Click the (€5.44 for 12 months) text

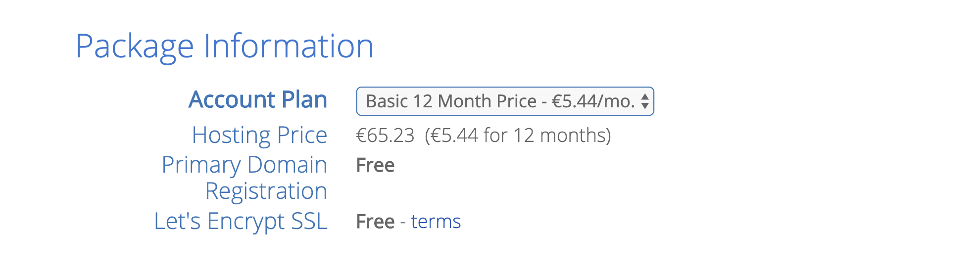(518, 136)
